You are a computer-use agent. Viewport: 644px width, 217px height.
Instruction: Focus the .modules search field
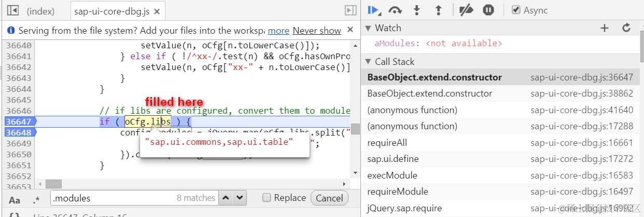point(134,198)
